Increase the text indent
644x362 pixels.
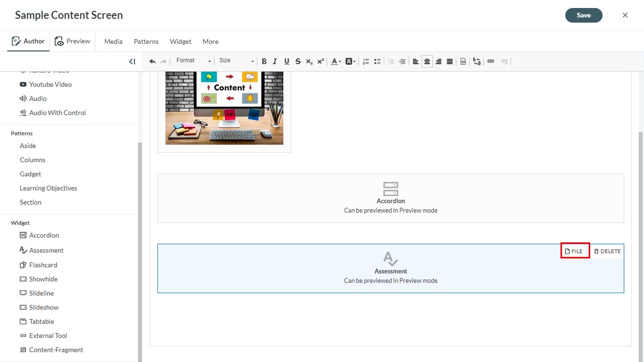pos(402,61)
